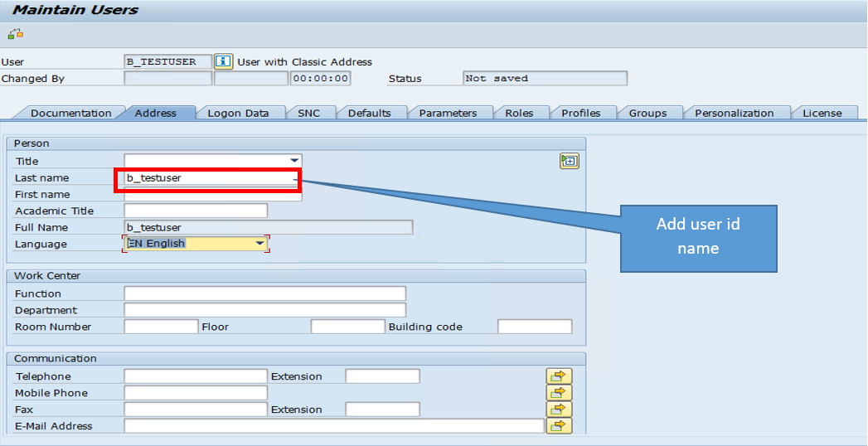Go to the SNC tab
This screenshot has height=446, width=868.
308,113
